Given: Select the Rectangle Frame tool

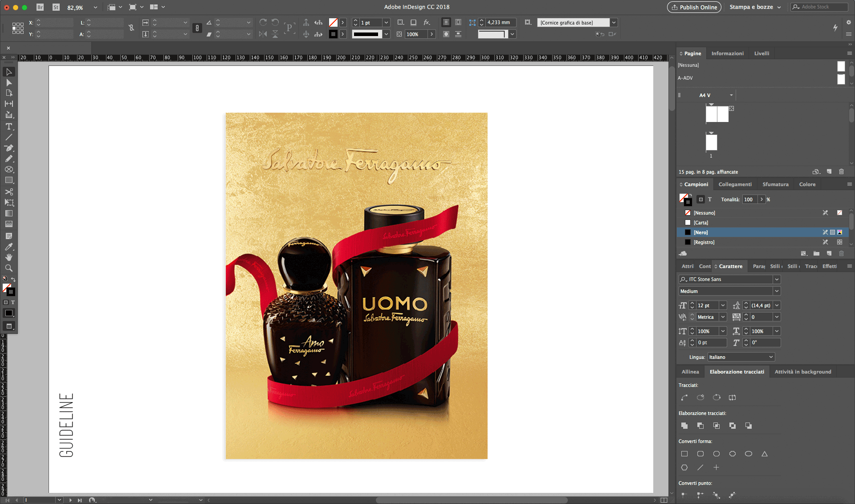Looking at the screenshot, I should click(x=9, y=170).
